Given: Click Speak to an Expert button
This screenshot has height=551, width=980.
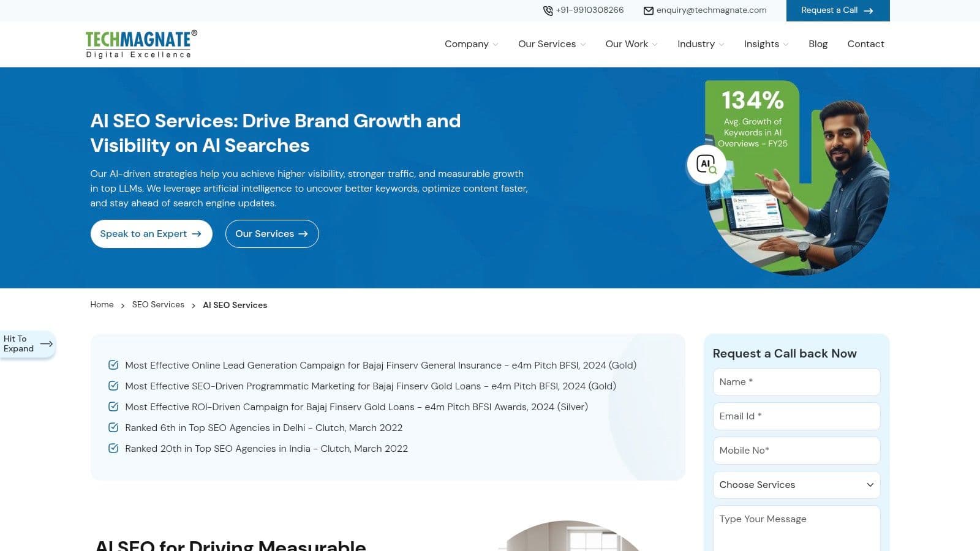Looking at the screenshot, I should click(151, 234).
